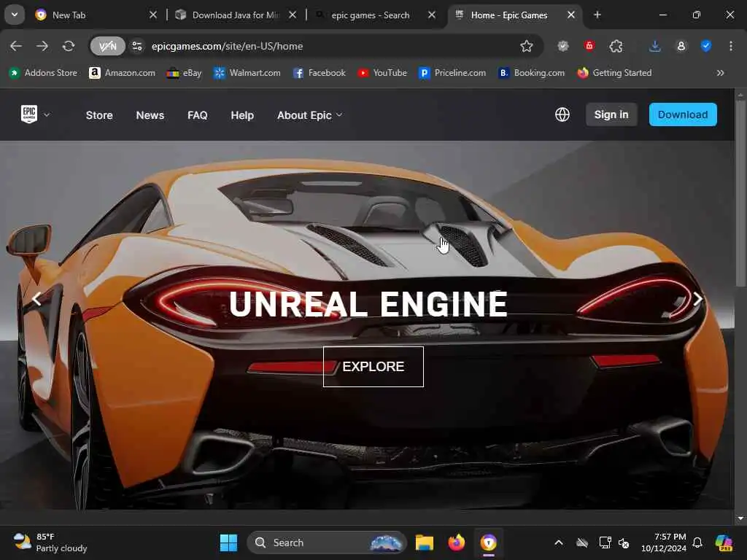
Task: Close the epic games - Search tab
Action: (432, 15)
